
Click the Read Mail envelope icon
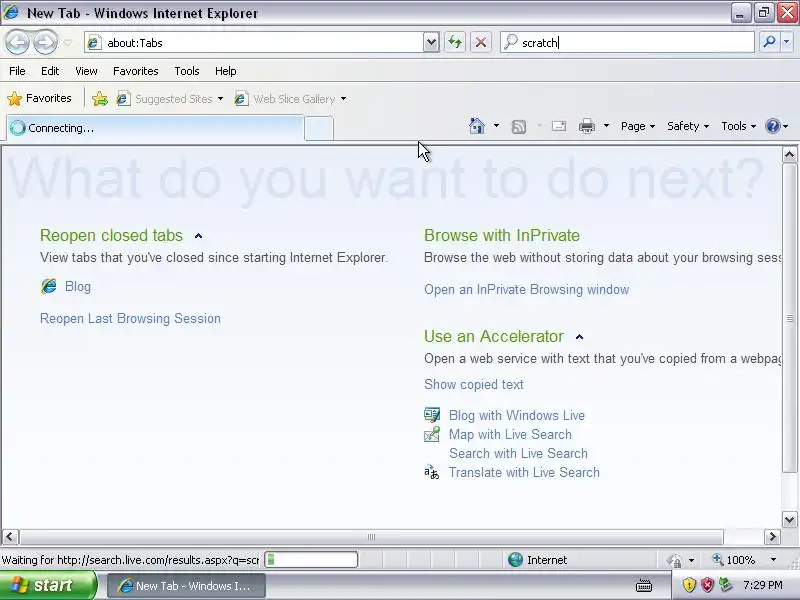click(x=559, y=126)
